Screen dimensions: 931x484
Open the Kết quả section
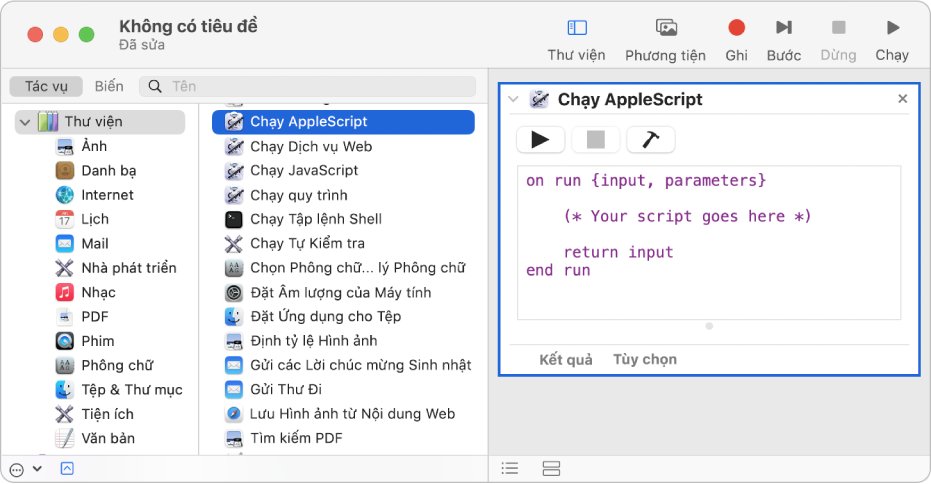point(566,359)
